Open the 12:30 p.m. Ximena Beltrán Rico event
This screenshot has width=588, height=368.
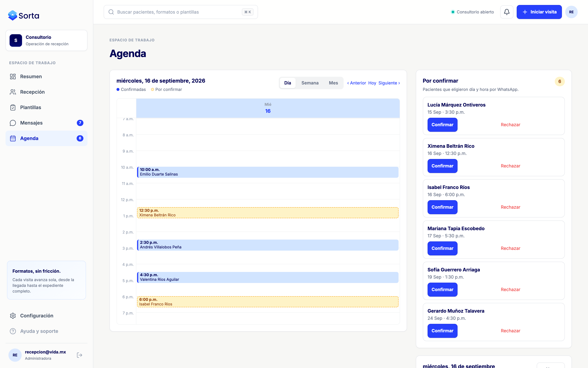(x=268, y=213)
